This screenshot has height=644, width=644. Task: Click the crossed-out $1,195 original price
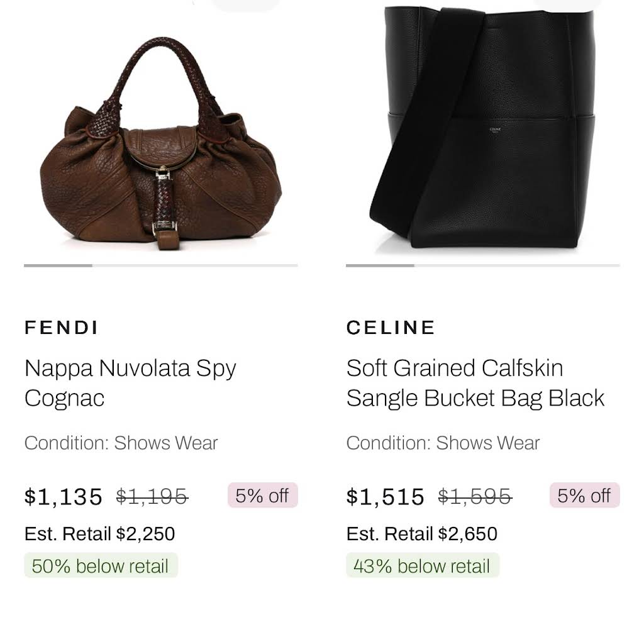[x=152, y=497]
